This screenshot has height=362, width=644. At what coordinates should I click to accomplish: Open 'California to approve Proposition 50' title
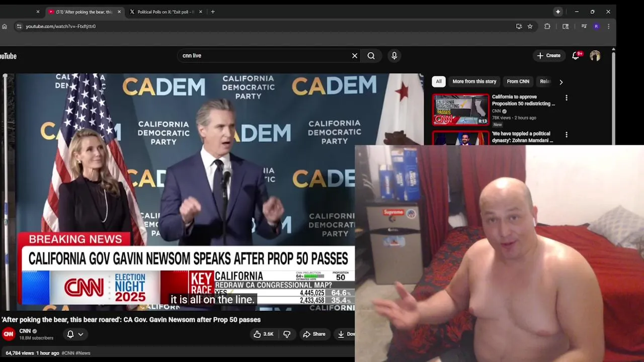pyautogui.click(x=523, y=100)
